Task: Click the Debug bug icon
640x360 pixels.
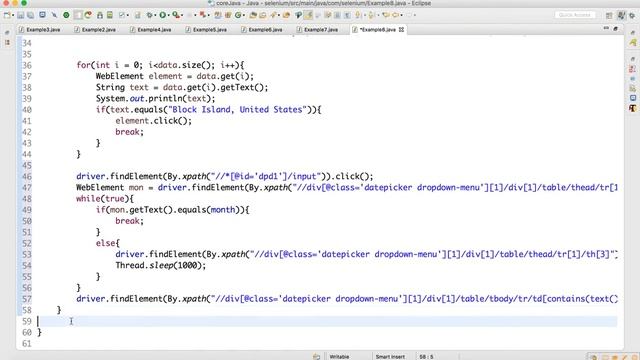Action: 150,15
